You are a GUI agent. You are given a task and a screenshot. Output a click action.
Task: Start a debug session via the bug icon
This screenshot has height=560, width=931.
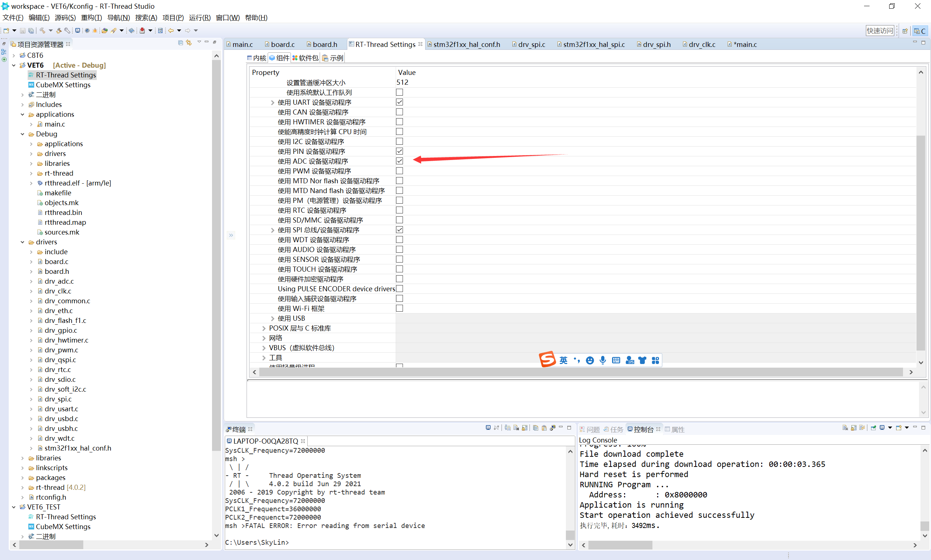(x=95, y=30)
